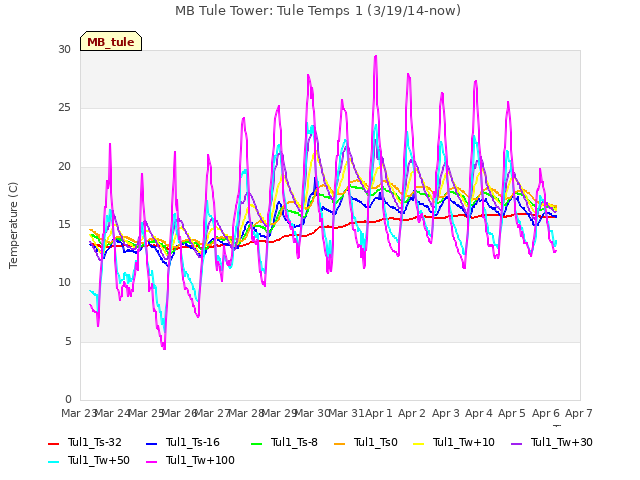Click the Mar 31 date tick label
The width and height of the screenshot is (640, 480).
pyautogui.click(x=345, y=413)
